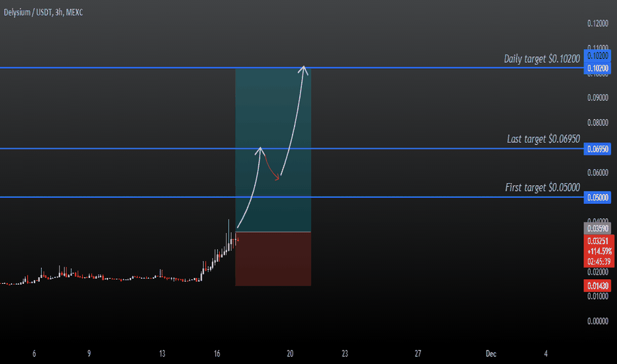The image size is (617, 364).
Task: Select the First target $0.05000 label
Action: 542,187
